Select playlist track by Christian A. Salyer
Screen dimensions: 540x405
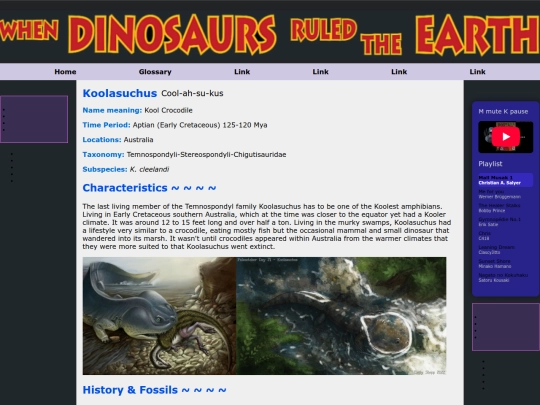(x=505, y=180)
